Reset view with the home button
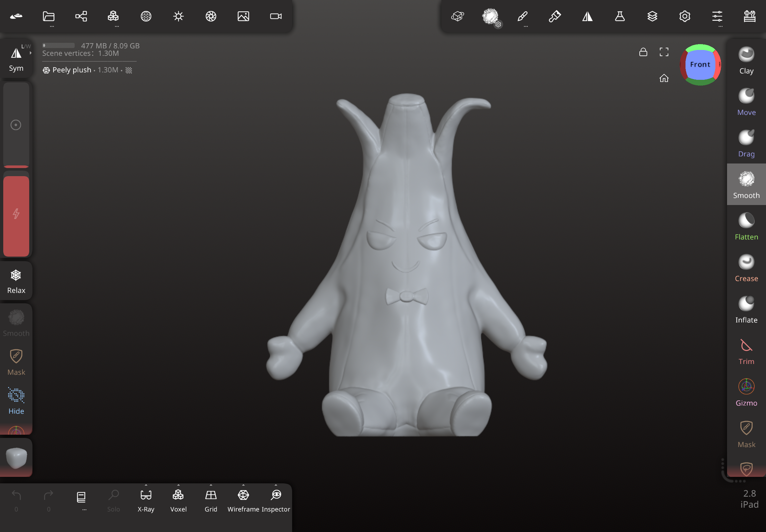Screen dimensions: 766x532 664,78
